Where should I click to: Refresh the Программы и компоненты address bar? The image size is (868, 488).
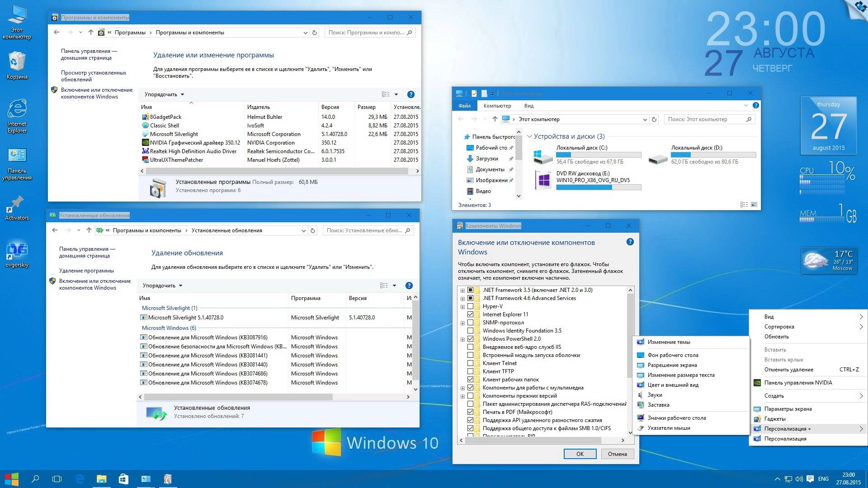pos(315,33)
